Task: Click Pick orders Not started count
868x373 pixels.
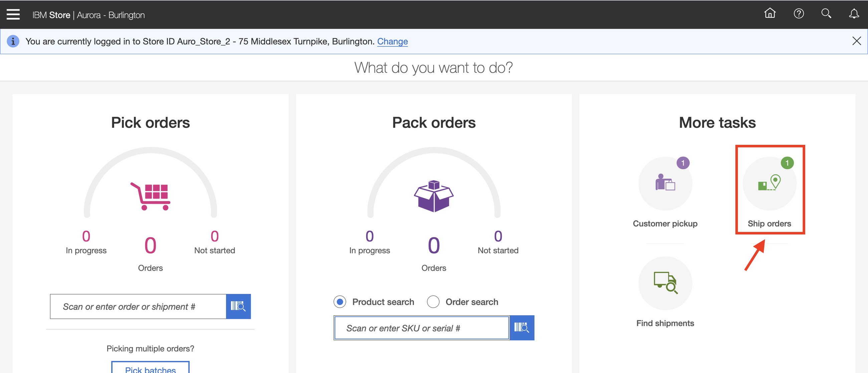Action: coord(215,236)
